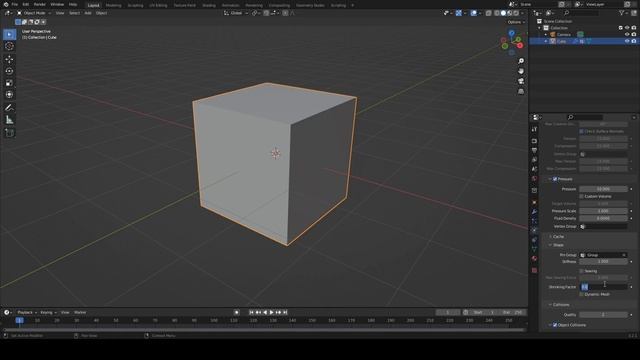Toggle X-ray view in viewport header
The height and width of the screenshot is (360, 640).
489,13
